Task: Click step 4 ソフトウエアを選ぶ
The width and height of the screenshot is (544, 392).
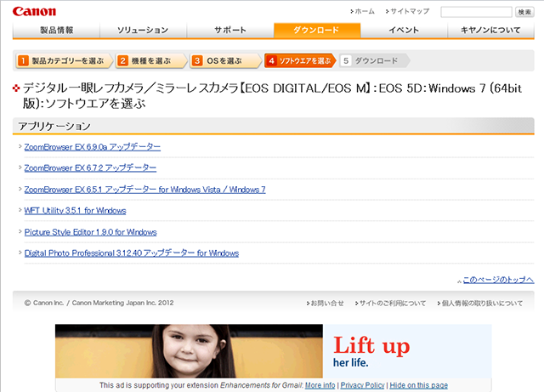Action: (x=300, y=60)
